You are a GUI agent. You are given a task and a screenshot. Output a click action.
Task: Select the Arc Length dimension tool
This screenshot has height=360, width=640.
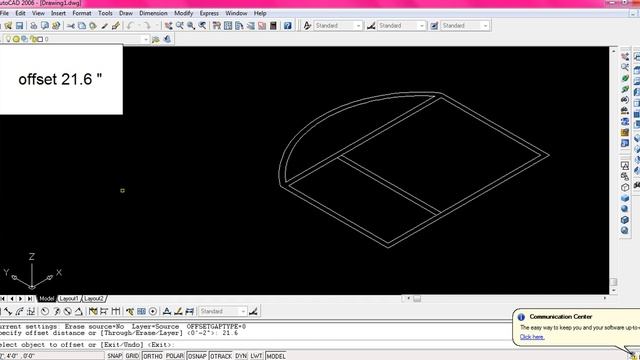click(x=19, y=311)
